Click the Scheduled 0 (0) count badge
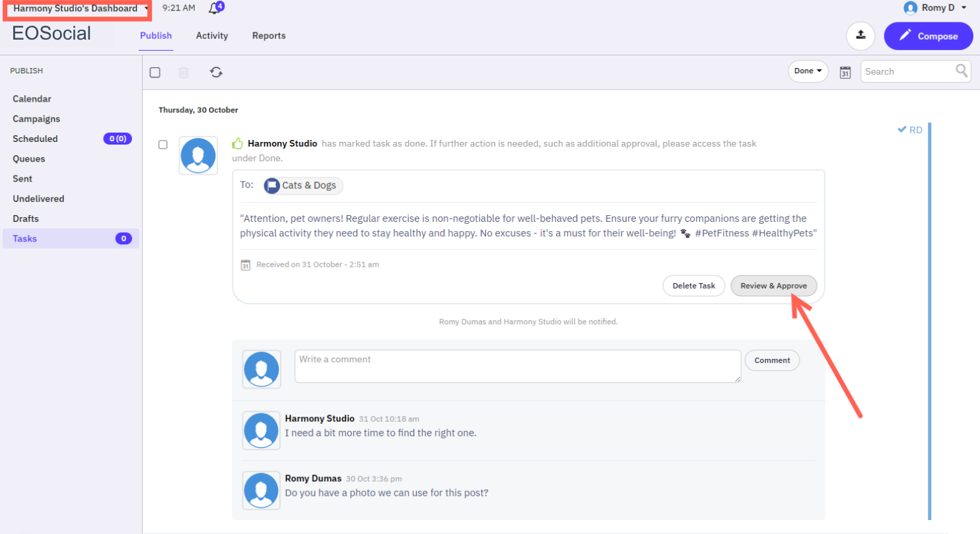This screenshot has width=980, height=534. (118, 139)
